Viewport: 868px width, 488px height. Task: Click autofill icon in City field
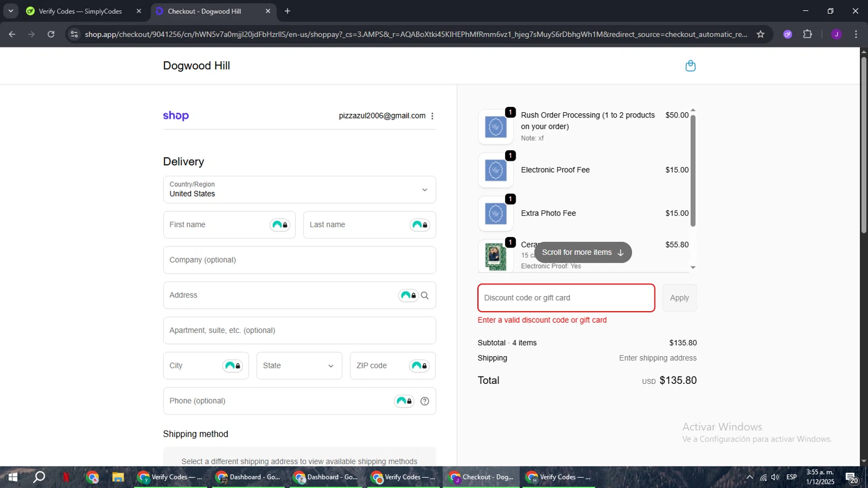(233, 366)
